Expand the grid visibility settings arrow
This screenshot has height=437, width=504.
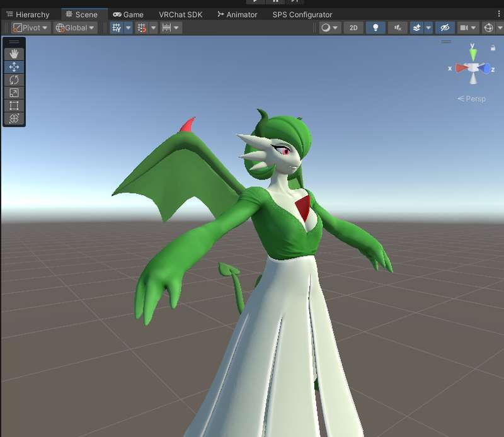tap(129, 28)
